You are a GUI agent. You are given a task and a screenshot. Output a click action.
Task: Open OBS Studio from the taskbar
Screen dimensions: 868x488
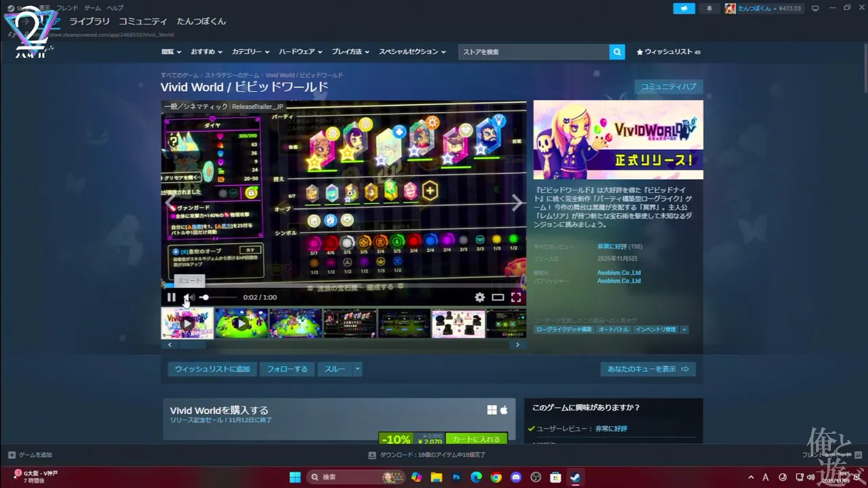(536, 477)
